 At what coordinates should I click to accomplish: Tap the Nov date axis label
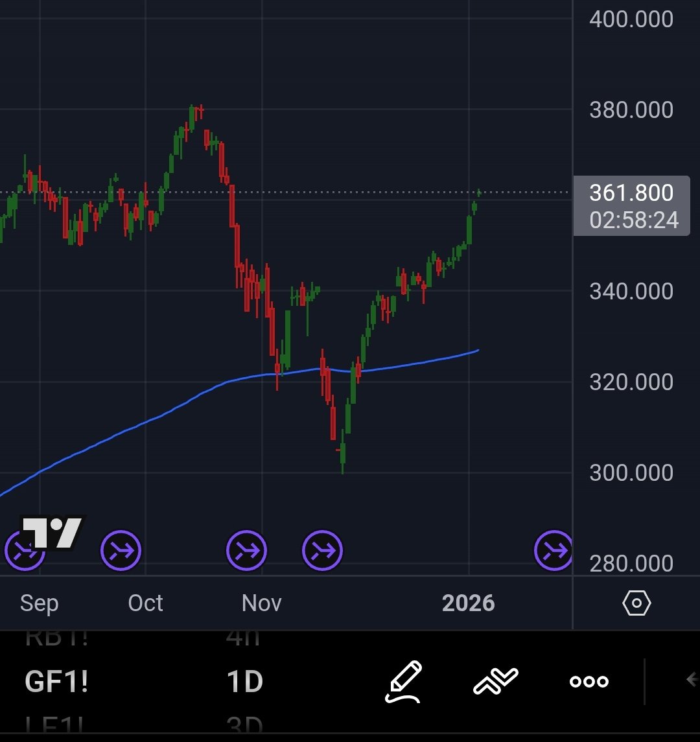click(261, 603)
